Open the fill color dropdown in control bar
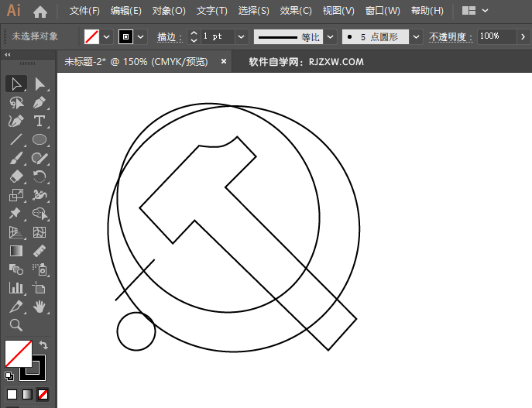Viewport: 532px width, 408px height. [107, 36]
